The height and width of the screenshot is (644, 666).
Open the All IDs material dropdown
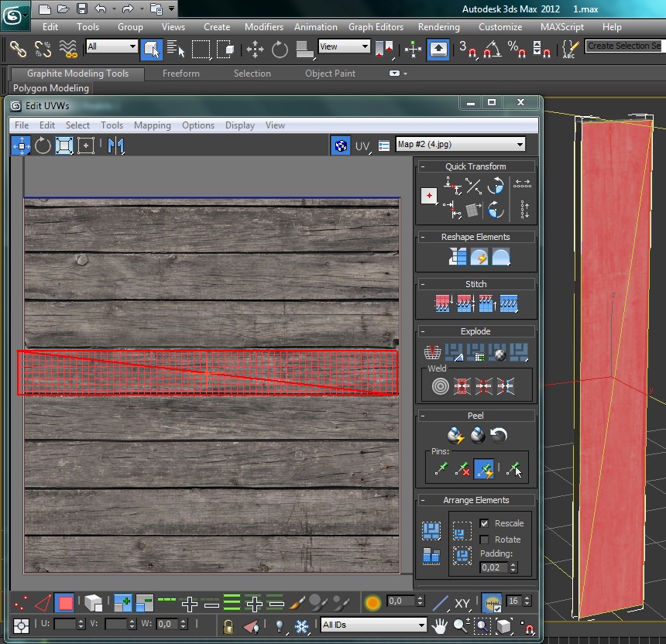(x=373, y=625)
